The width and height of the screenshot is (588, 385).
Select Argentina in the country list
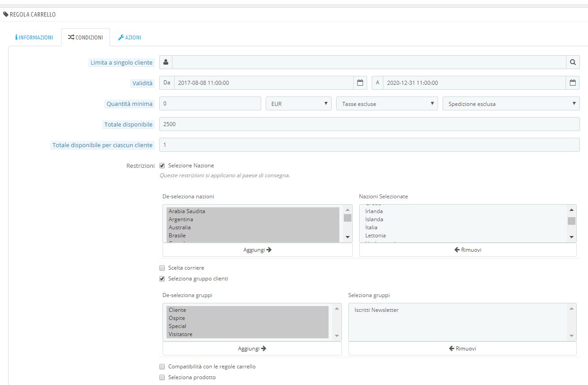[253, 219]
